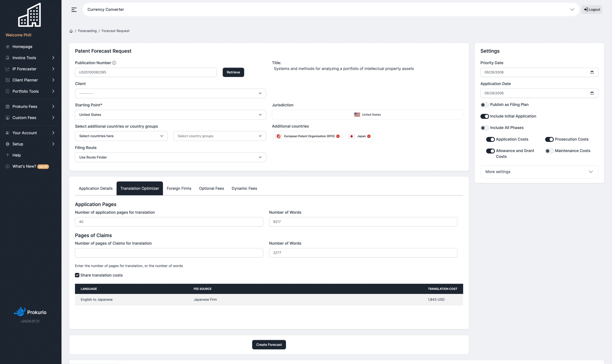Screen dimensions: 612x364
Task: Disable Include Initial Application switch
Action: pyautogui.click(x=484, y=116)
